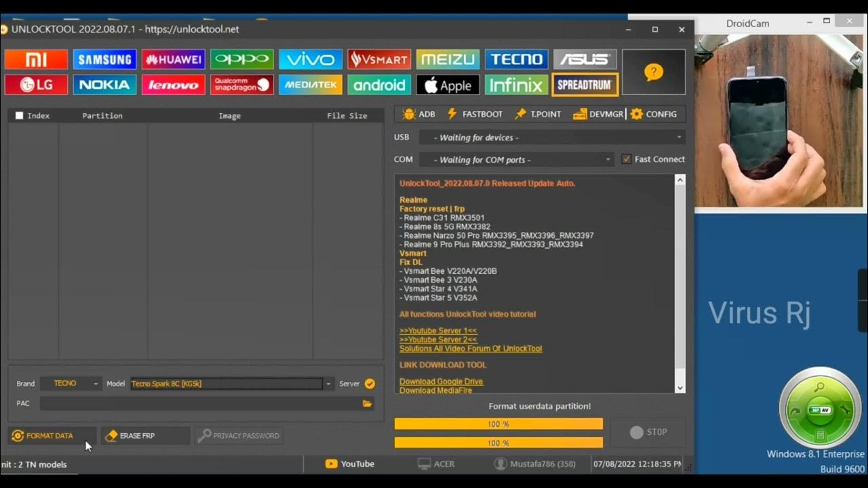Open YouTube from the status bar
This screenshot has width=868, height=488.
(x=350, y=464)
